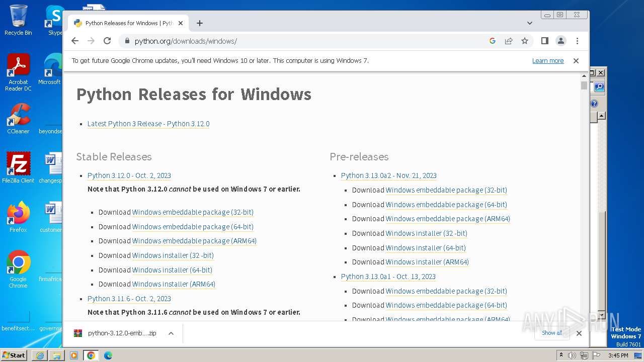Expand the tab search dropdown arrow

[530, 23]
